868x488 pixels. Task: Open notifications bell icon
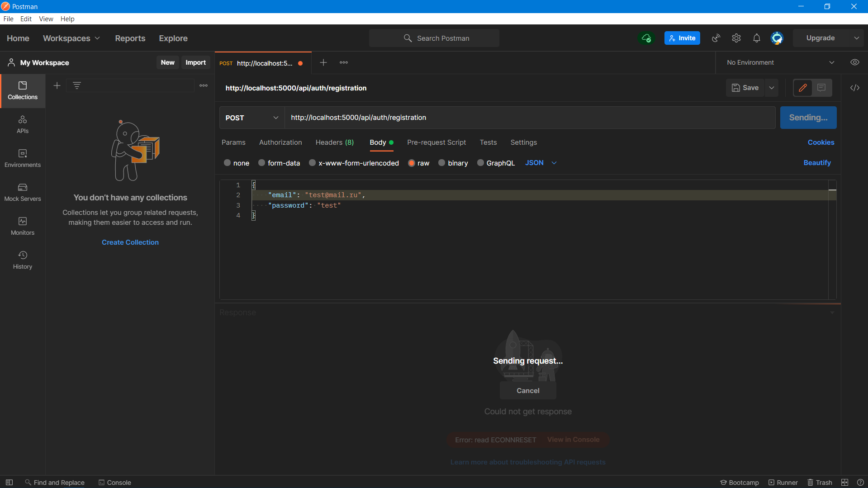pyautogui.click(x=757, y=38)
